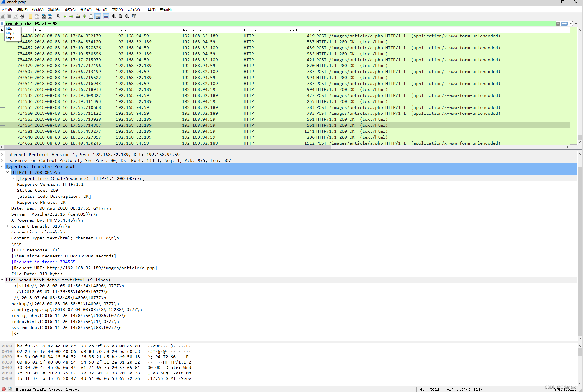This screenshot has width=583, height=392.
Task: Collapse Hypertext Transfer Protocol node
Action: [x=2, y=166]
